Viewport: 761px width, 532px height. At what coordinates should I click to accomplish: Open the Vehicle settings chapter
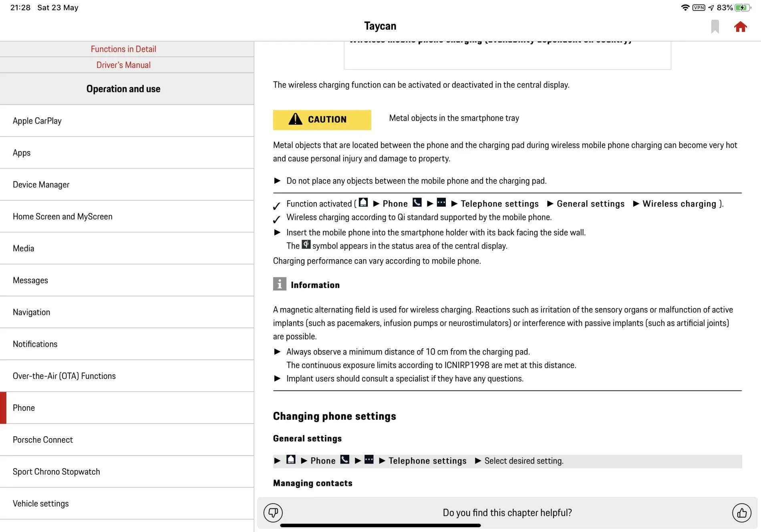[x=127, y=504]
